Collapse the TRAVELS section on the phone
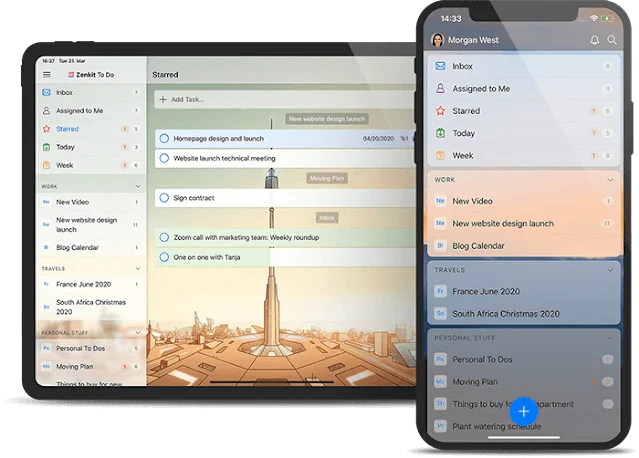Viewport: 639px width, 458px height. point(610,270)
